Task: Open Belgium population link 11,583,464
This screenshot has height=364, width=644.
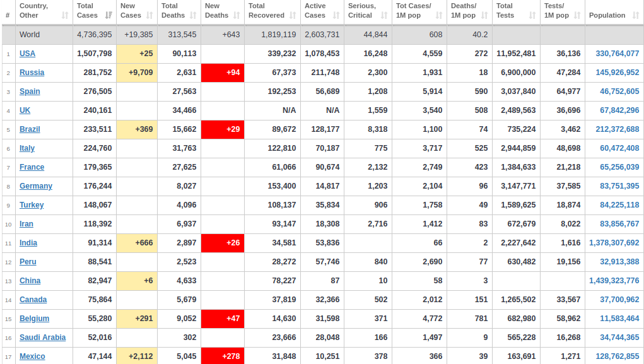Action: click(619, 318)
